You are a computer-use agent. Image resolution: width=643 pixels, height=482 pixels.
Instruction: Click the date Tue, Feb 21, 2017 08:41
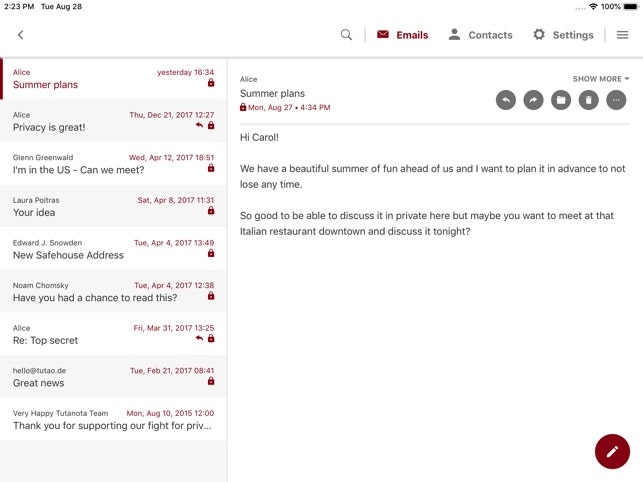(172, 371)
